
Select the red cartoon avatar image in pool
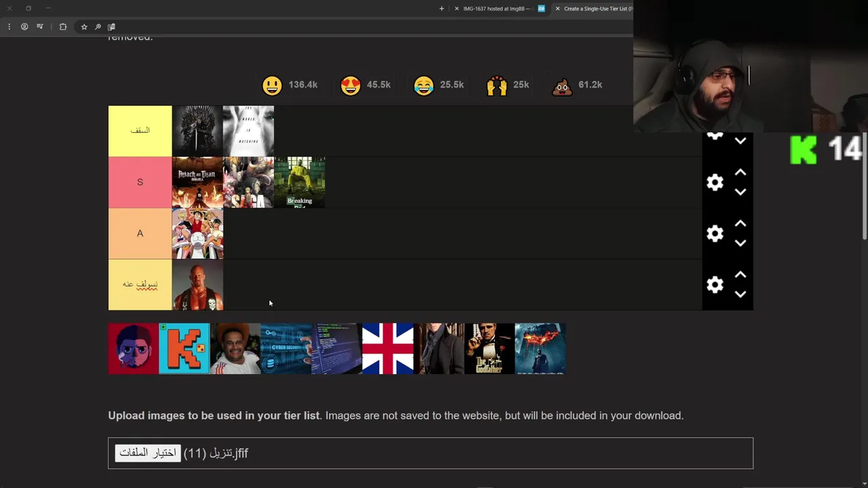134,348
